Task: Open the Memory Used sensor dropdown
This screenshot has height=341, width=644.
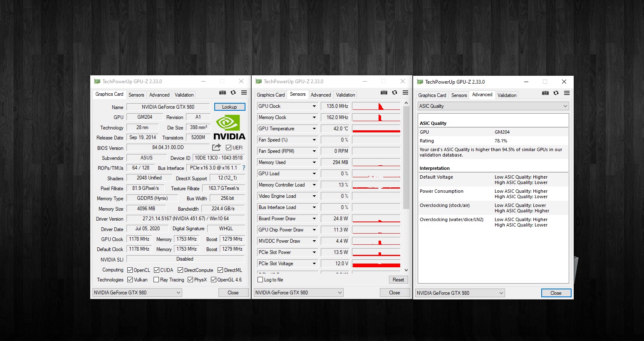Action: click(x=314, y=162)
